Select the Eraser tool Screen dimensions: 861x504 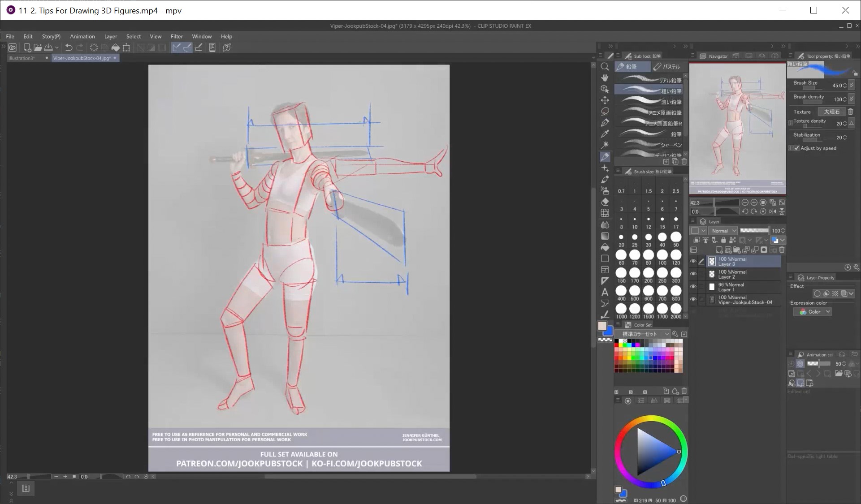[605, 202]
